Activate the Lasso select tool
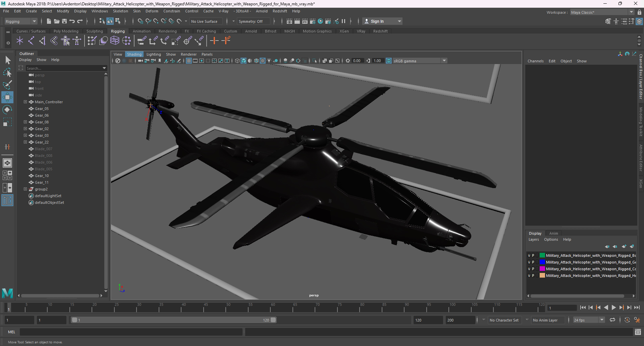This screenshot has height=346, width=644. (x=7, y=72)
